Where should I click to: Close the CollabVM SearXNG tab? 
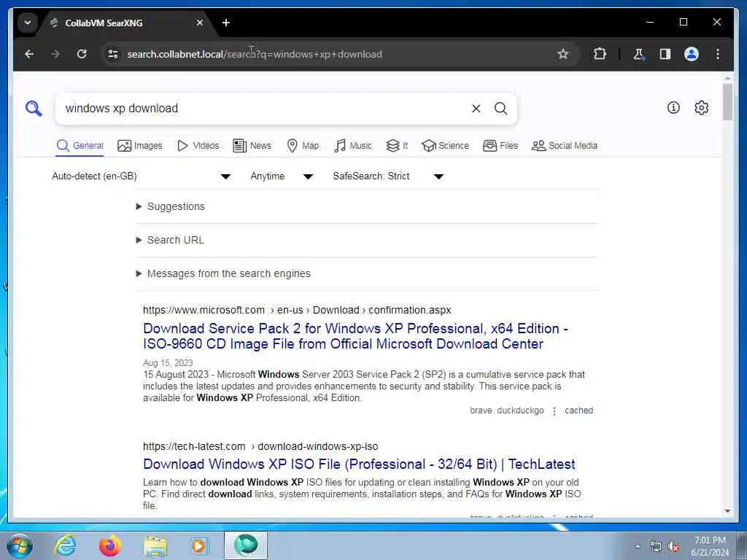pos(200,23)
